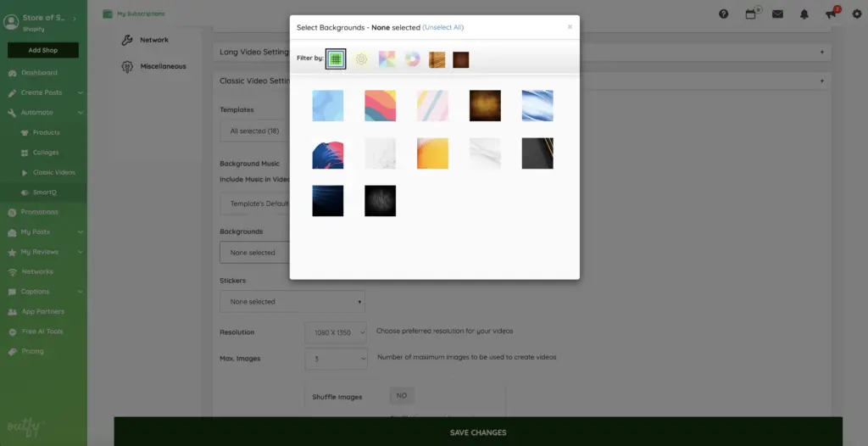Click the notifications bell icon
Screen dimensions: 868x446
804,14
